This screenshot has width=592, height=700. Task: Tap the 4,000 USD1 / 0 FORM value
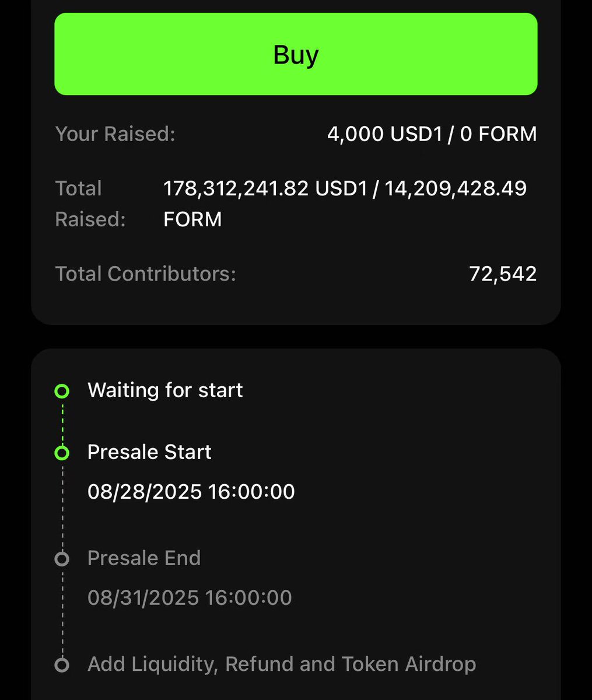tap(432, 134)
